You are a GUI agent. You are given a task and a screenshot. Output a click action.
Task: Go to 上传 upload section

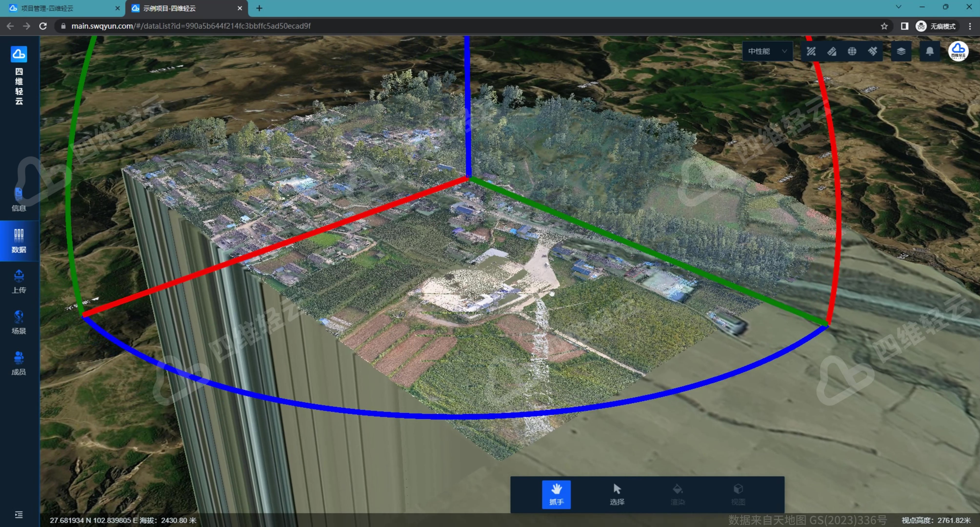(x=19, y=282)
